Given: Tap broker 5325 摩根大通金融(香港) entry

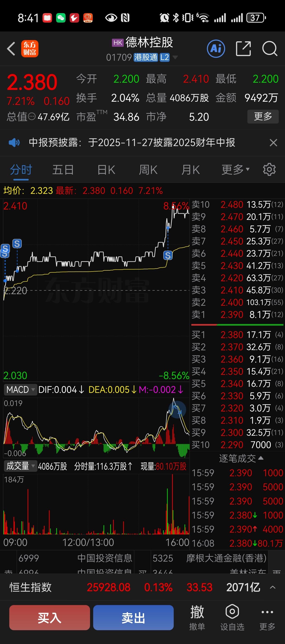Looking at the screenshot, I should pos(210,558).
